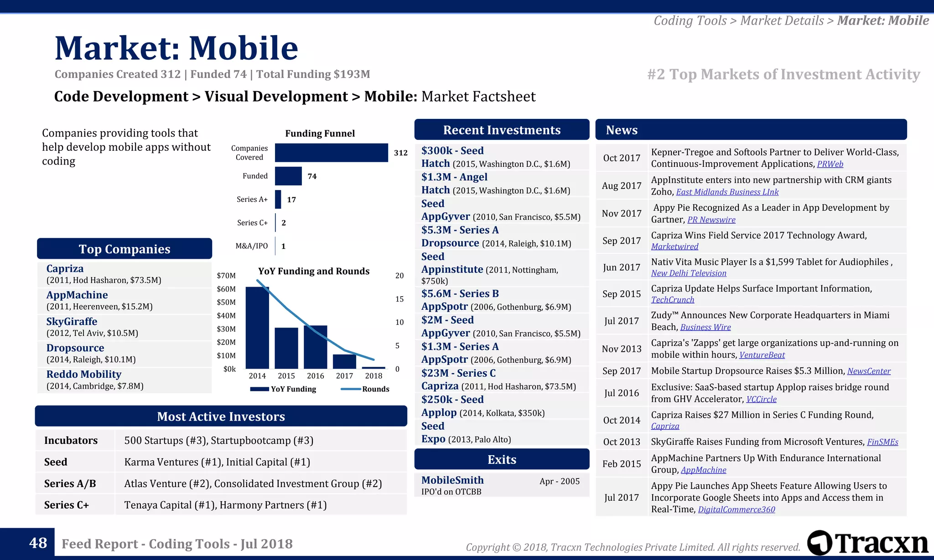934x560 pixels.
Task: Click the Rounds legend line marker
Action: tap(350, 389)
